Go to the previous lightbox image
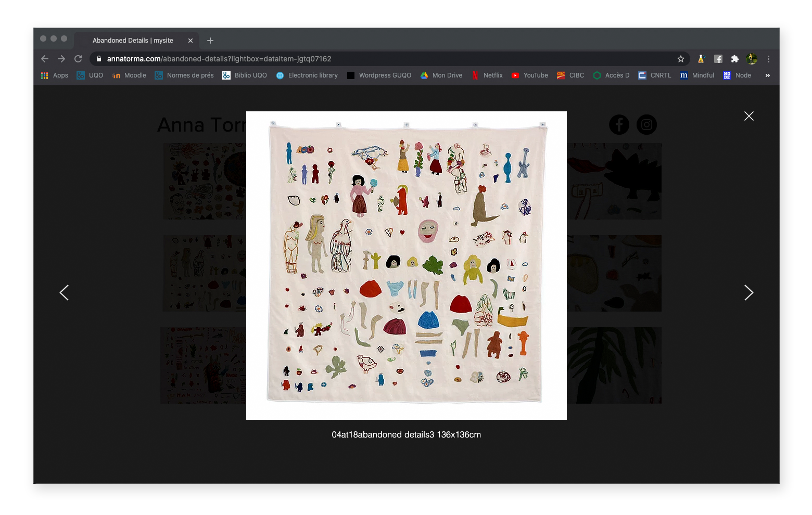The image size is (812, 515). coord(64,293)
